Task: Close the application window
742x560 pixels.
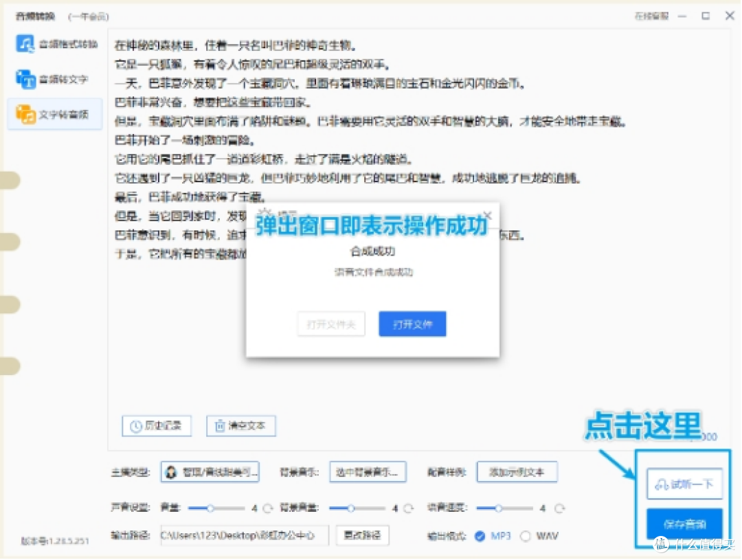Action: pyautogui.click(x=730, y=16)
